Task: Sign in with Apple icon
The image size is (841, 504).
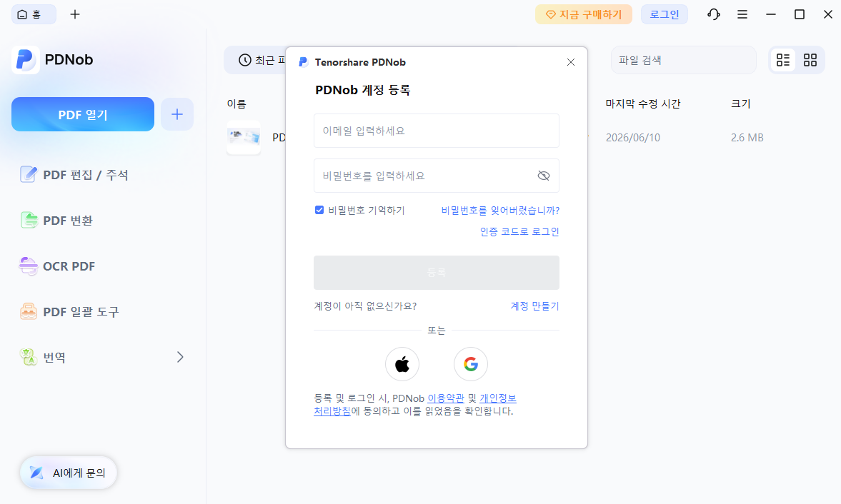Action: point(402,364)
